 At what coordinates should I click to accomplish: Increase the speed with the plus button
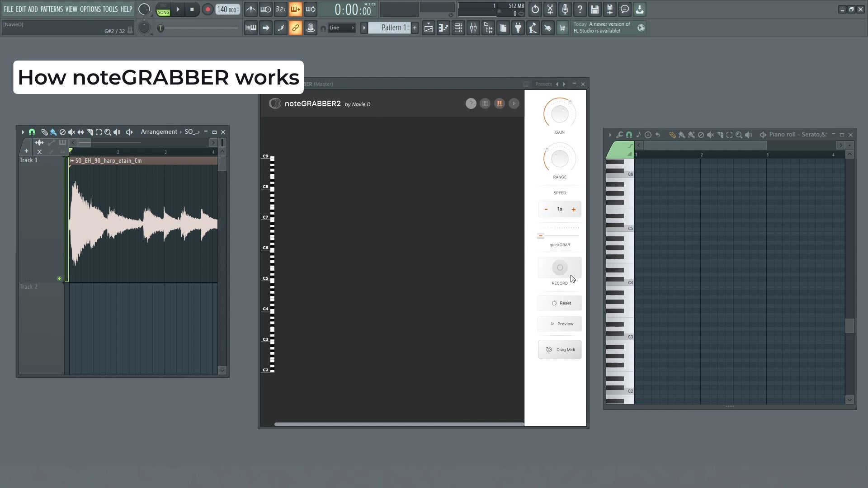(x=574, y=209)
